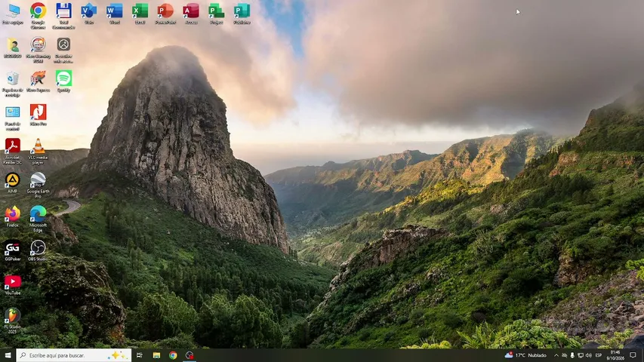Select the YouTube desktop shortcut
The height and width of the screenshot is (362, 644).
pyautogui.click(x=12, y=284)
